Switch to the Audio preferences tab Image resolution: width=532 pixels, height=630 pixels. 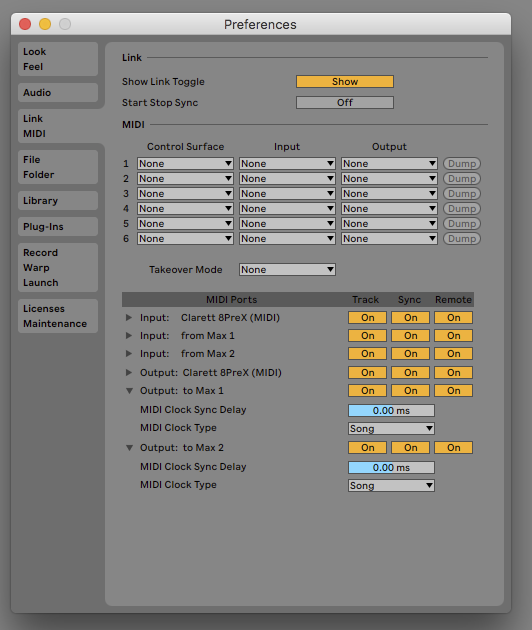point(58,92)
